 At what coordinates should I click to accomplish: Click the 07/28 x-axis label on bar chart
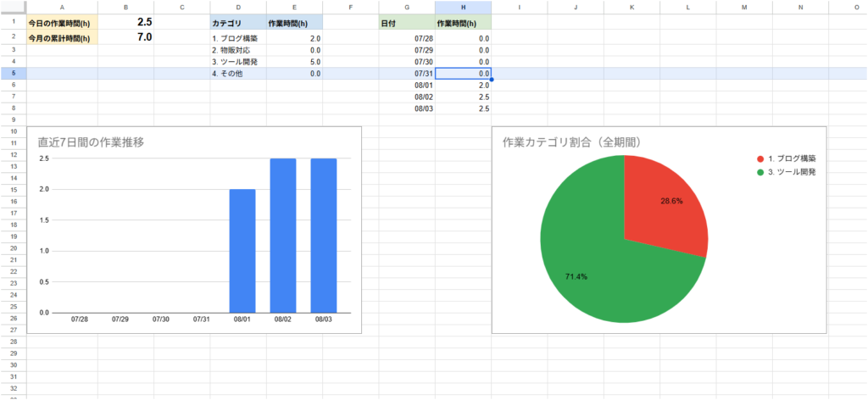coord(80,319)
